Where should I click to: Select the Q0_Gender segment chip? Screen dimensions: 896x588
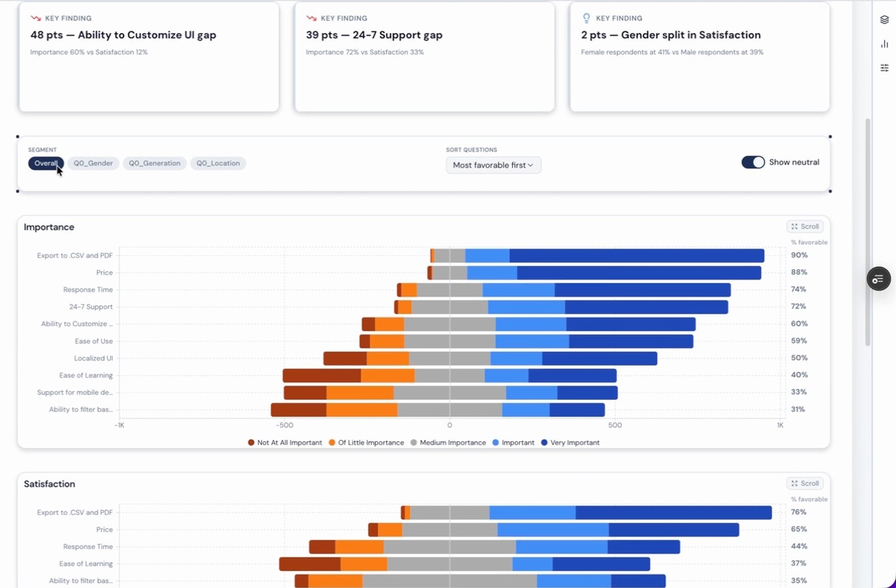click(93, 164)
